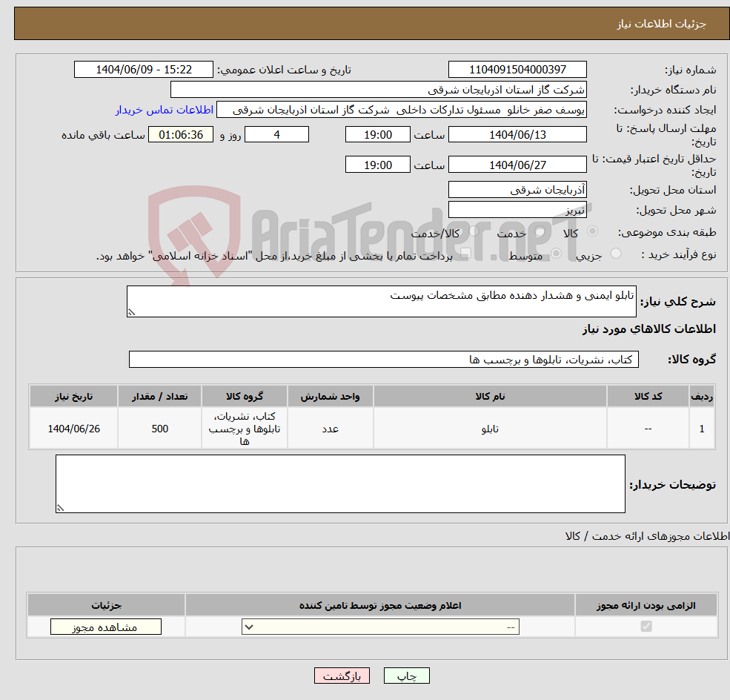Click the بازگشت (Back) button
Viewport: 730px width, 700px height.
(x=342, y=676)
